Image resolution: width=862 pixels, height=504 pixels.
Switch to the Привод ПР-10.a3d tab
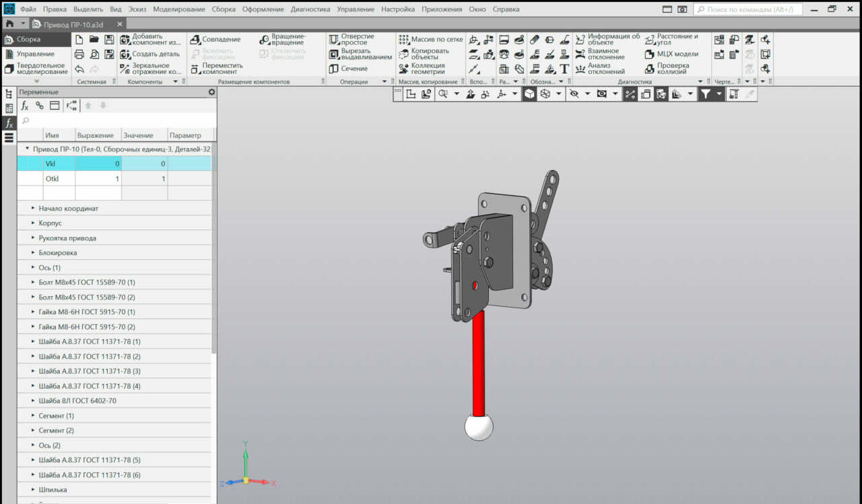point(73,24)
